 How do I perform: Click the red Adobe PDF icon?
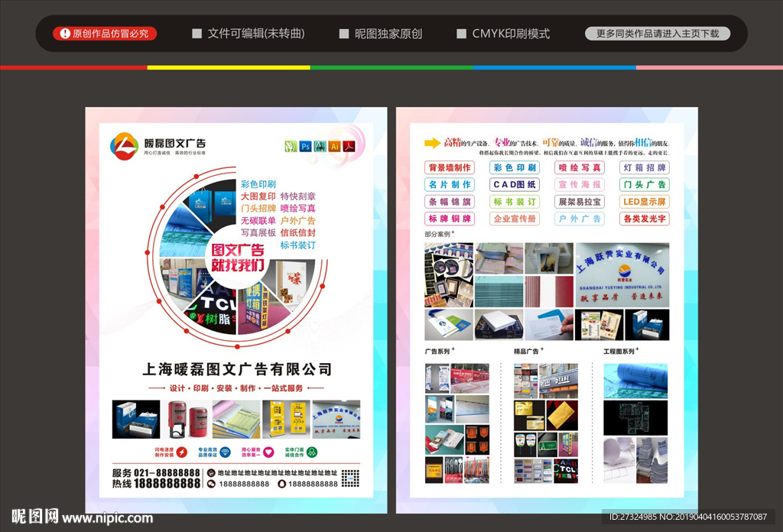(x=349, y=146)
